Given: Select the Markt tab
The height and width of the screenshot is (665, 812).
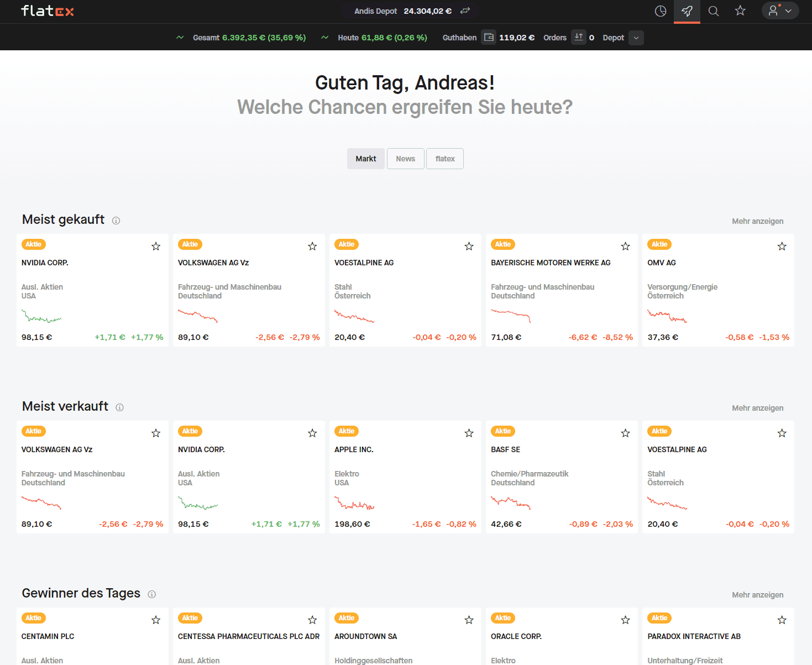Looking at the screenshot, I should (x=366, y=159).
